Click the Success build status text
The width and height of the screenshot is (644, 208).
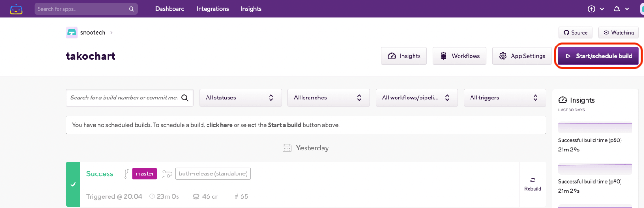point(100,173)
